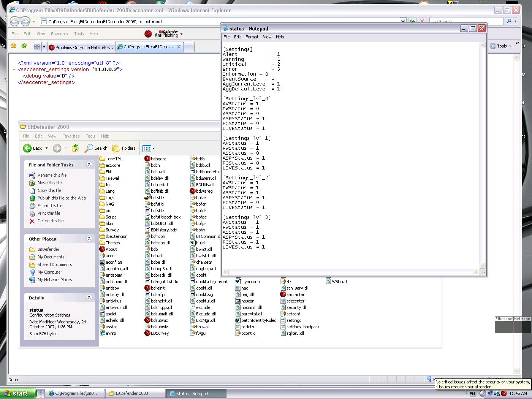This screenshot has height=399, width=532.
Task: Open Notepad File menu
Action: (226, 37)
